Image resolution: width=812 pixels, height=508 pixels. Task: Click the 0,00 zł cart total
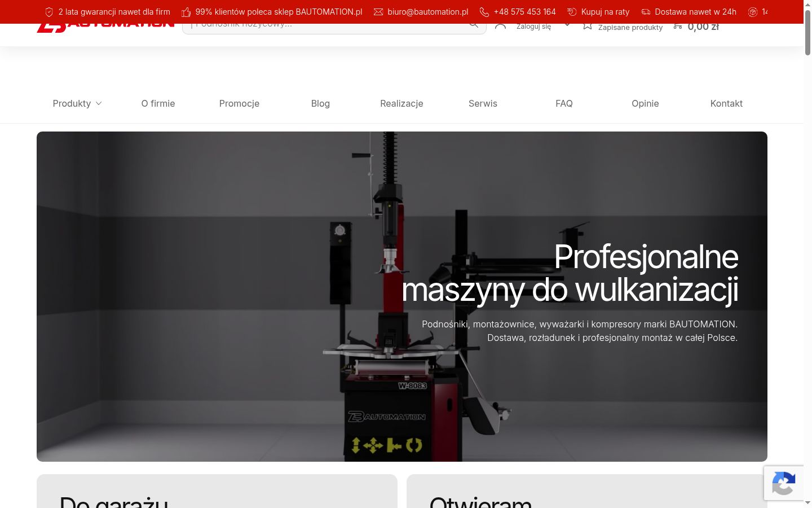tap(703, 27)
